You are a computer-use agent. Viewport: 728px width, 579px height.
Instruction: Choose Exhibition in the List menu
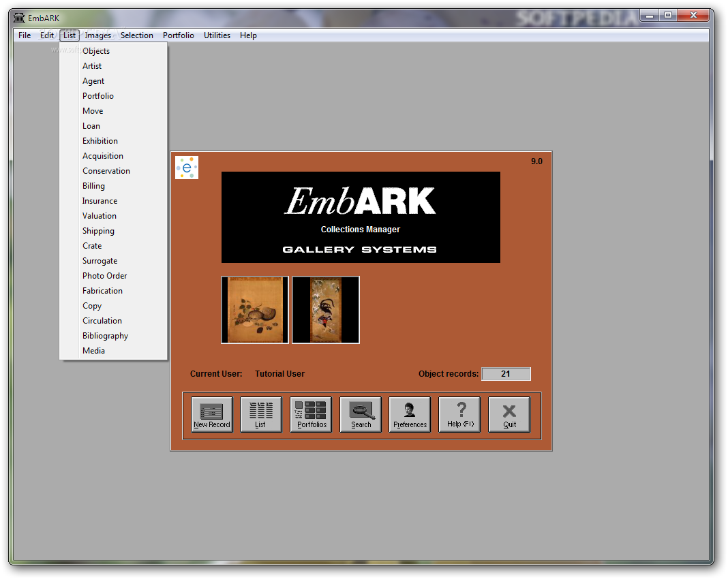(x=113, y=141)
